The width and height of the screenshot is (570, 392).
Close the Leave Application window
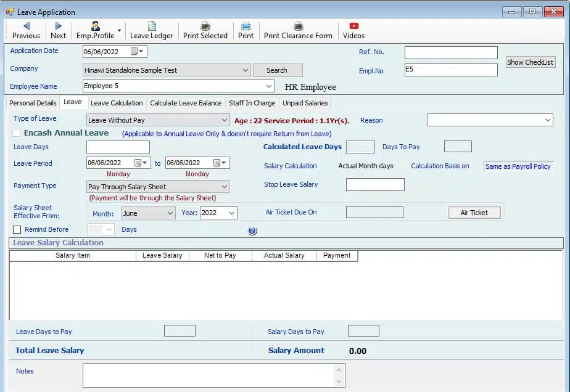[x=553, y=12]
